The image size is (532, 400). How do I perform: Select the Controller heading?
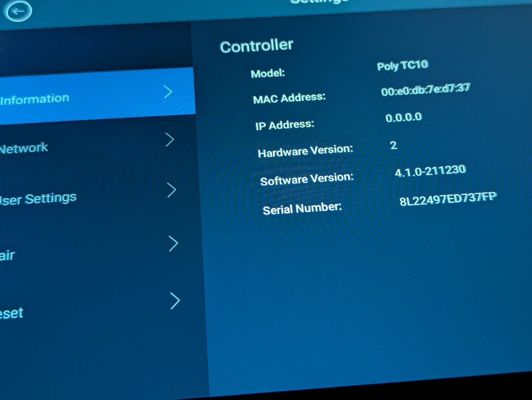click(256, 46)
